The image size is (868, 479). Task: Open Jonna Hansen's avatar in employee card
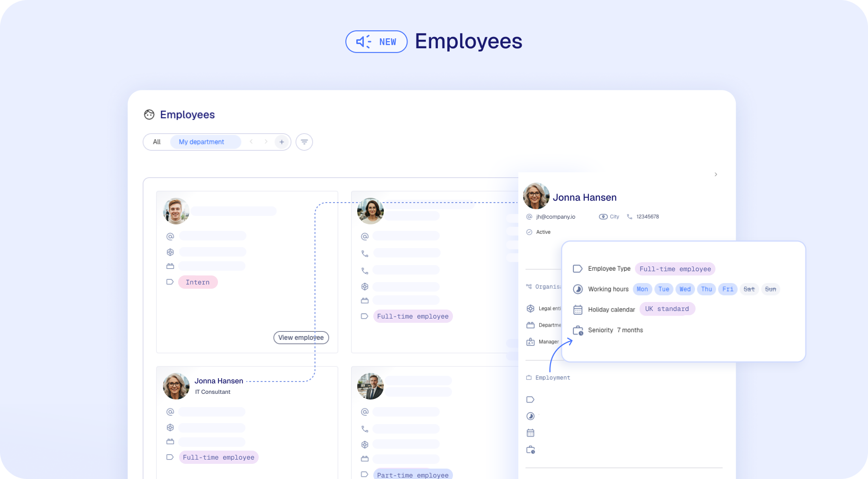(x=176, y=386)
